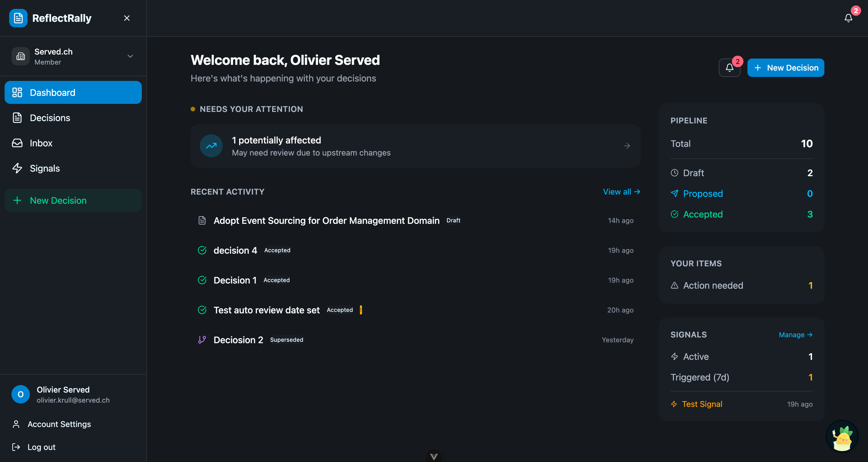Switch to the Decisions section
This screenshot has height=462, width=868.
pos(50,118)
